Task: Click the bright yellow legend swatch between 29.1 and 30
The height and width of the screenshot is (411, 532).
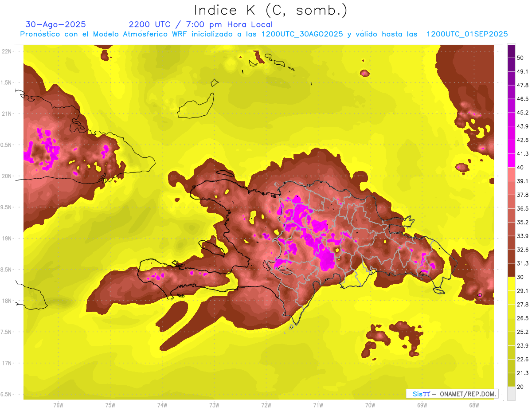Action: click(511, 284)
